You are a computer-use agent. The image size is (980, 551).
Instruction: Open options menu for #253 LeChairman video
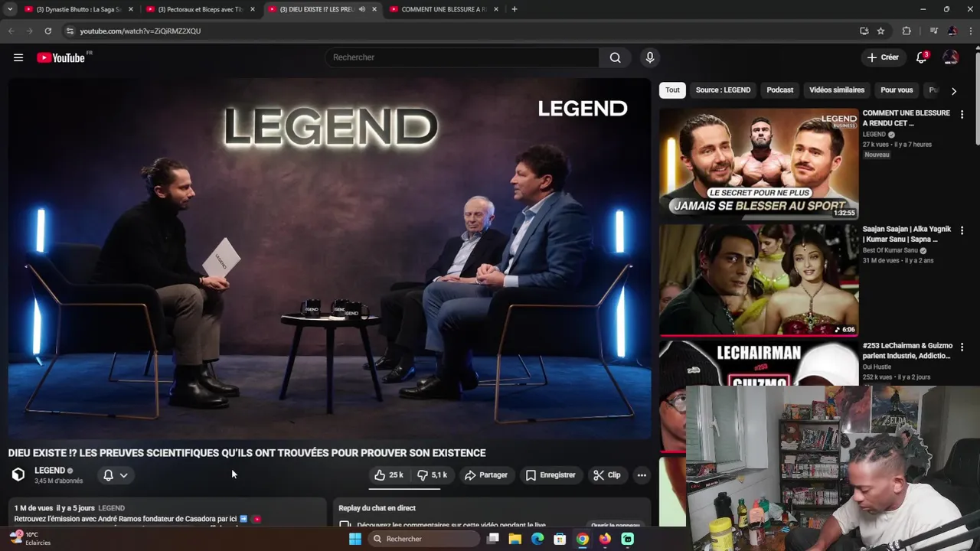pyautogui.click(x=962, y=347)
